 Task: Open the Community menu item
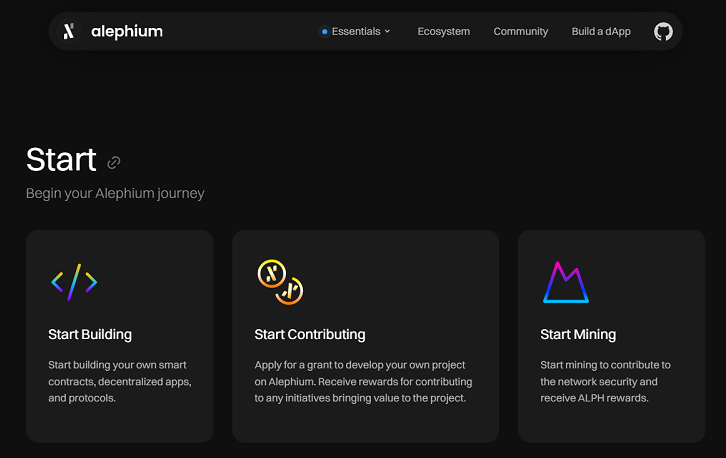[520, 31]
